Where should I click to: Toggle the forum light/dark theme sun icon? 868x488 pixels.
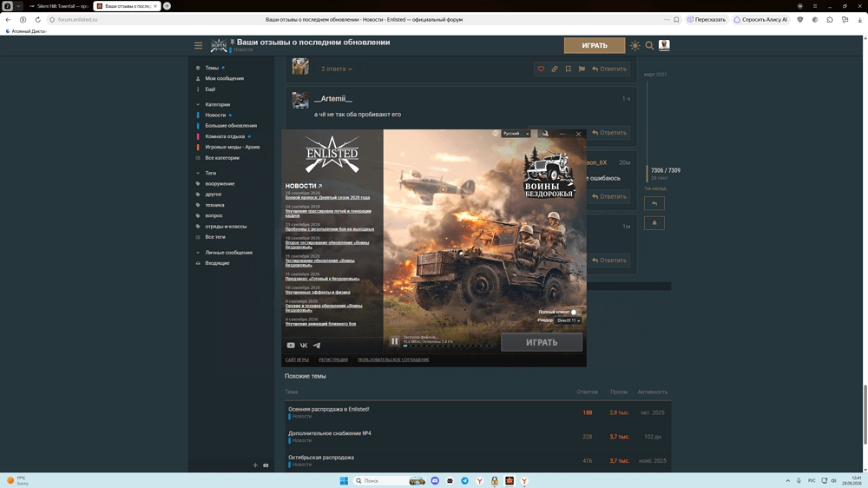tap(635, 45)
